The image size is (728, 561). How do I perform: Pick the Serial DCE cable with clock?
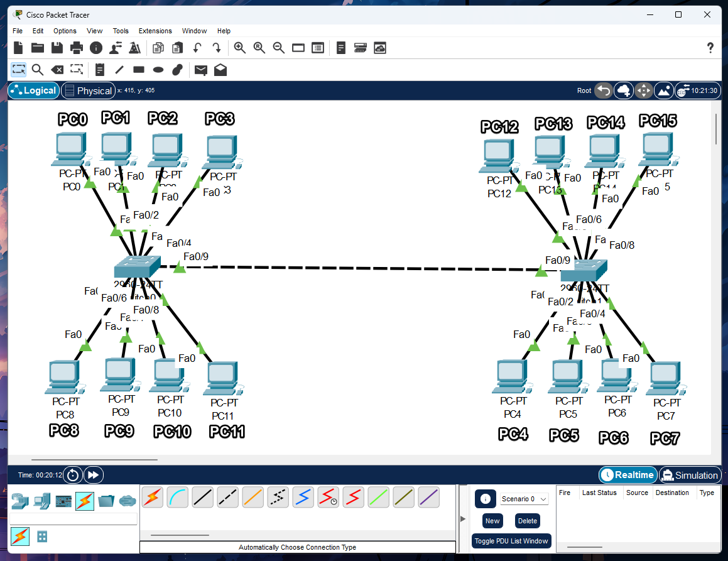coord(329,498)
